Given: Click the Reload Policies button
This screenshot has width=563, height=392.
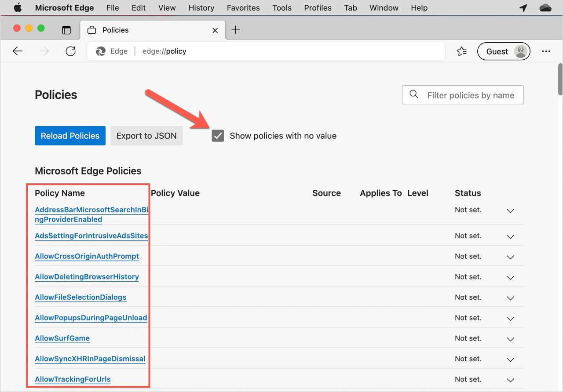Looking at the screenshot, I should click(x=70, y=136).
